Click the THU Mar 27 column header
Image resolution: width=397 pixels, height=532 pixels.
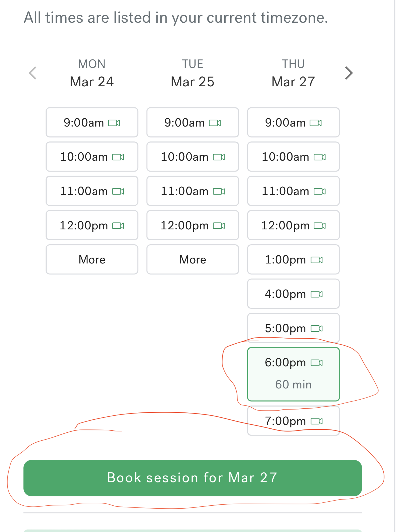[293, 73]
